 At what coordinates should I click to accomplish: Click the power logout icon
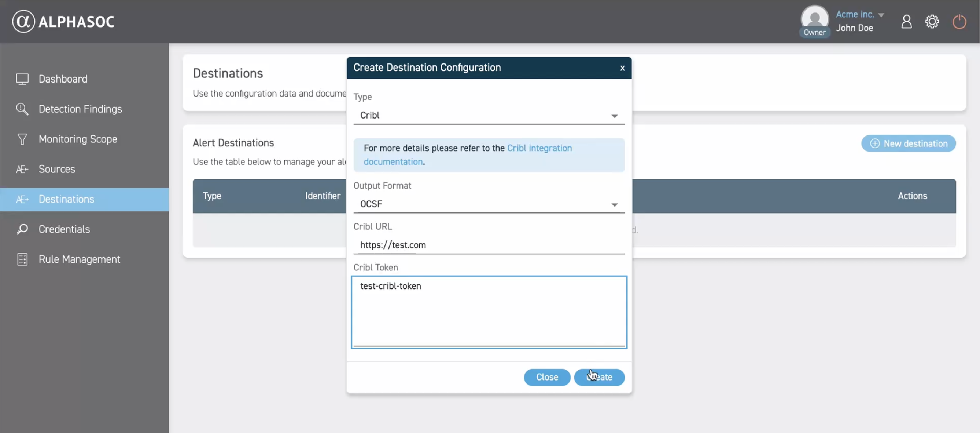point(959,22)
